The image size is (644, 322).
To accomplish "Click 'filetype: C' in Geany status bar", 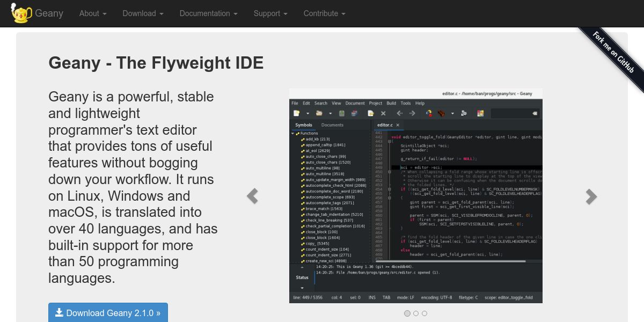I will (x=469, y=297).
